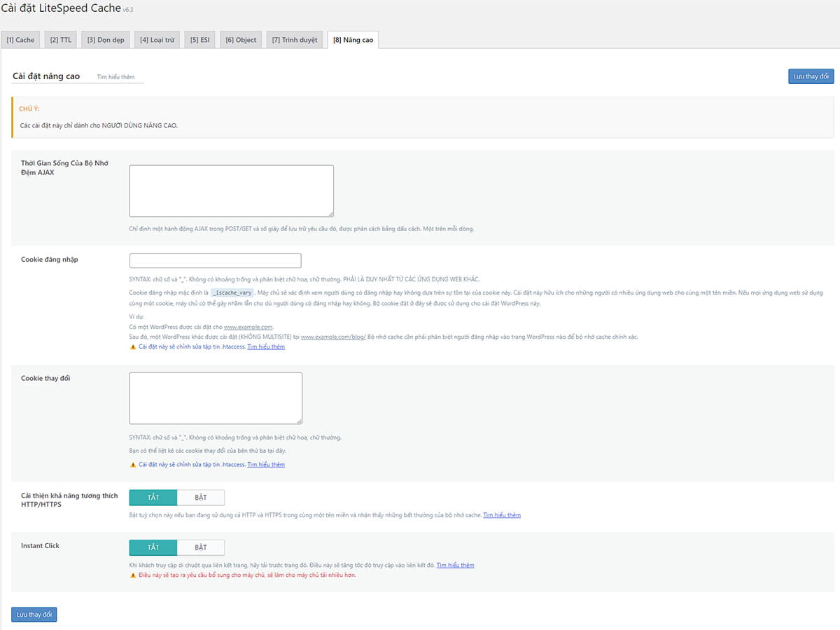
Task: Click the Instant Click setting label
Action: (x=41, y=546)
